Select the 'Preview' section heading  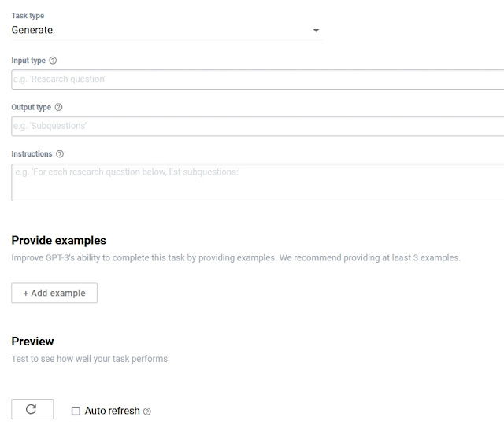[x=32, y=341]
